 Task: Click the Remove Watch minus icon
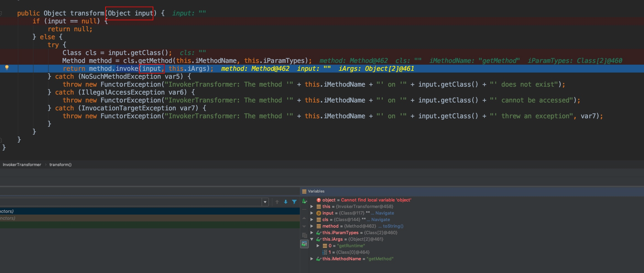(x=304, y=210)
